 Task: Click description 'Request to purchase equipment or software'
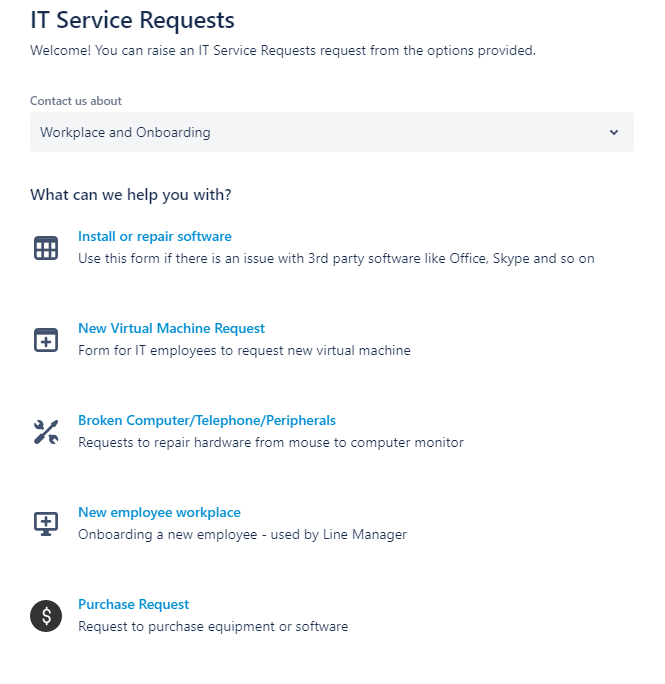point(213,627)
